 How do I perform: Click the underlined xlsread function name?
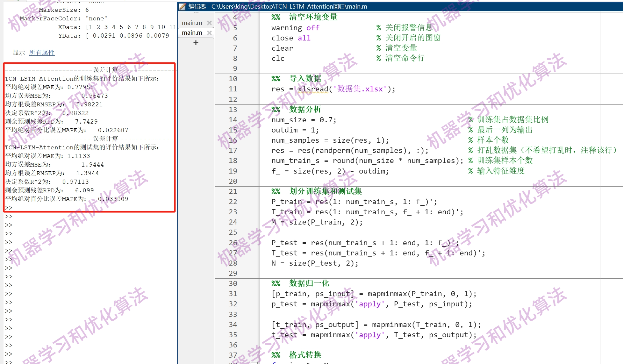coord(313,89)
